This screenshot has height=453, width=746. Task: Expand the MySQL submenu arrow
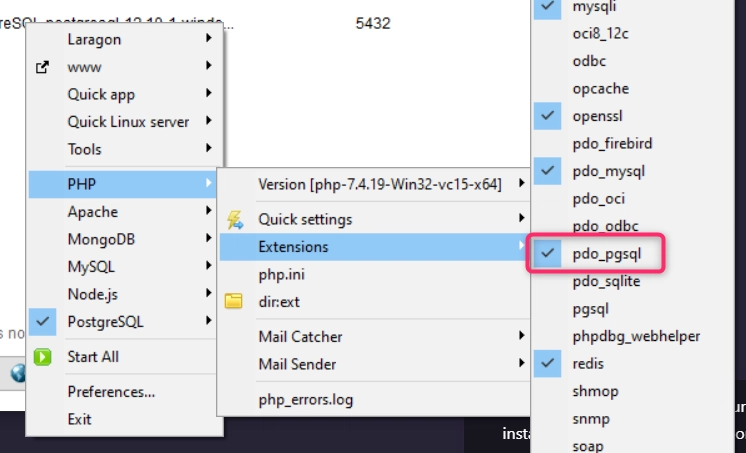pos(208,266)
